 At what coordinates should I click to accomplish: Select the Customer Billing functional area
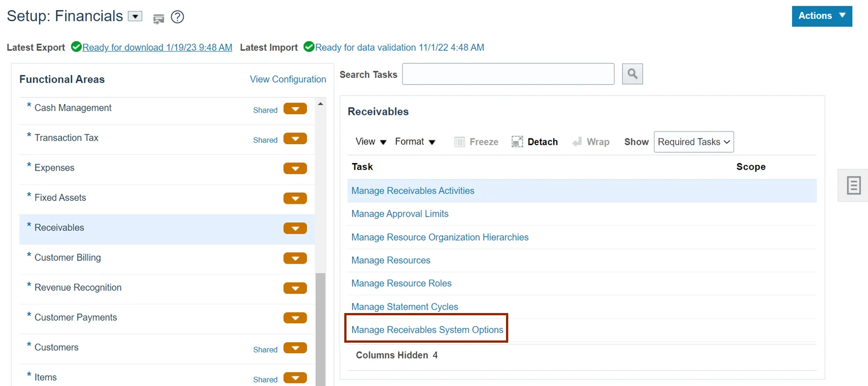point(68,258)
